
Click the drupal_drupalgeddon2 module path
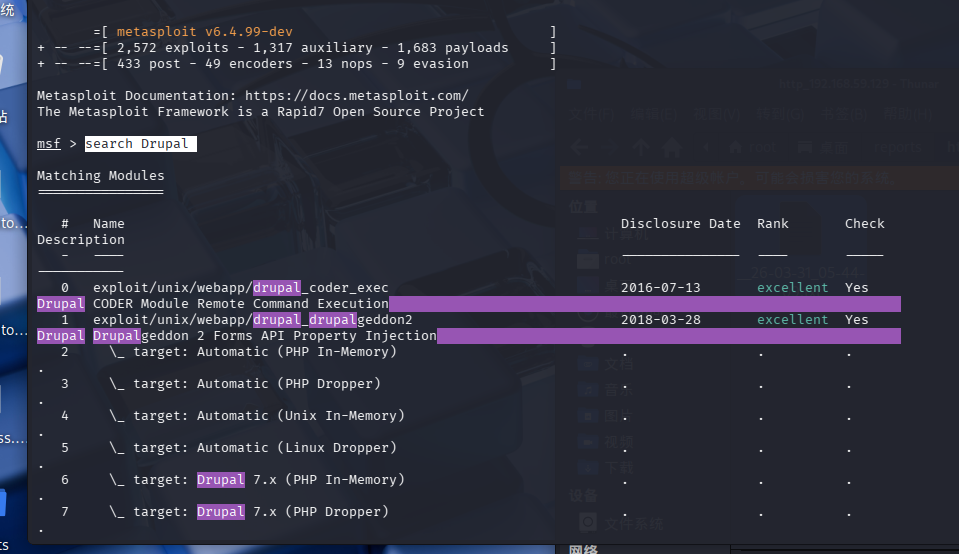[x=253, y=319]
